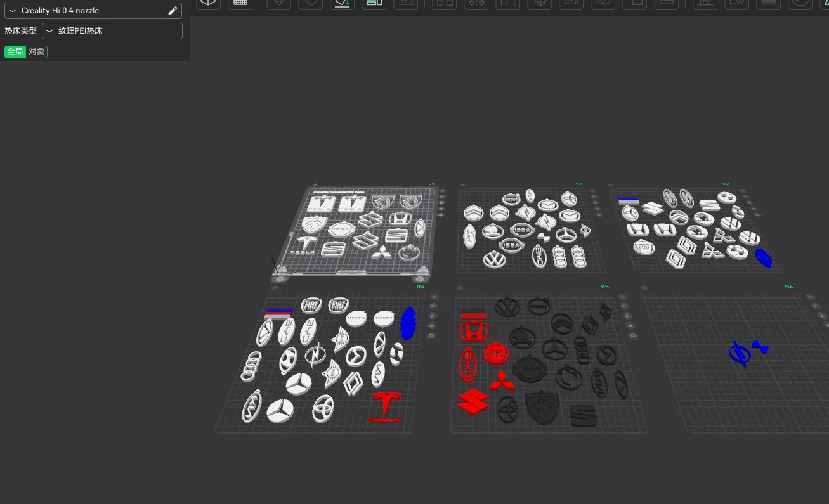Viewport: 829px width, 504px height.
Task: Select the red Tesla logo on plate 04
Action: (x=386, y=408)
